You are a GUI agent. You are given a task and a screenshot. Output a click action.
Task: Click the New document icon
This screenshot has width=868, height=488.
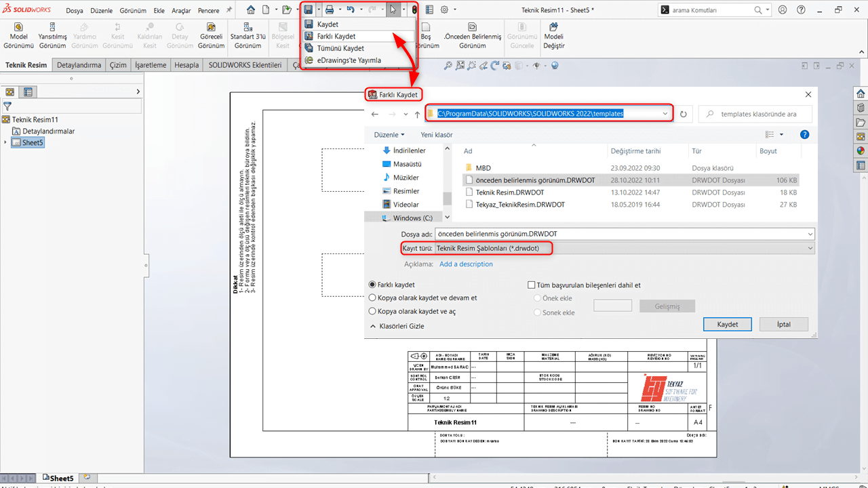(267, 10)
